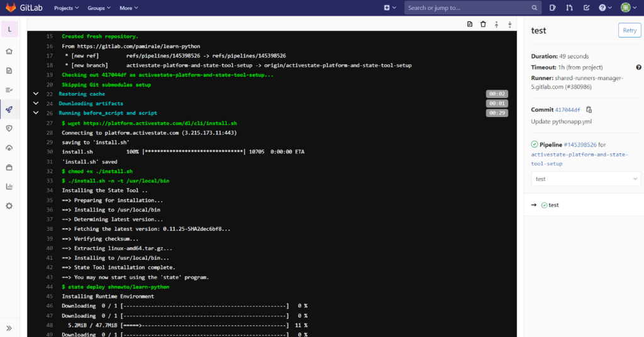The image size is (644, 337).
Task: Click the 'chmod +x ./install.sh' command line
Action: tap(97, 171)
